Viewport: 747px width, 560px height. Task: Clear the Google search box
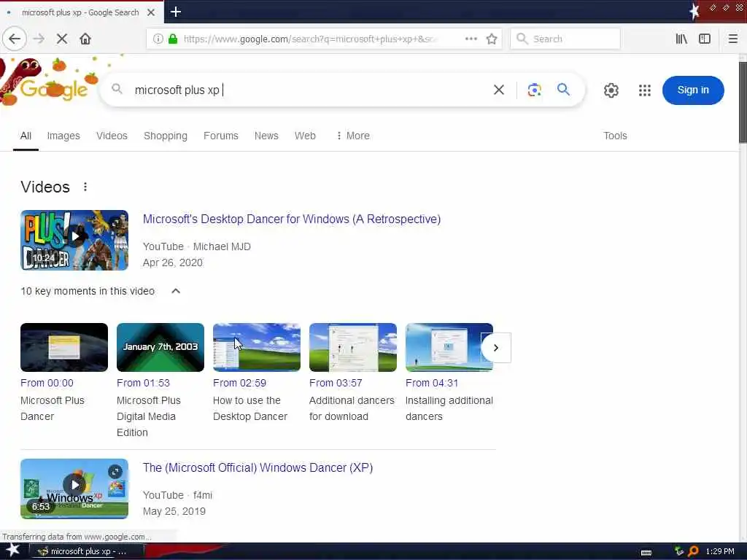click(499, 90)
